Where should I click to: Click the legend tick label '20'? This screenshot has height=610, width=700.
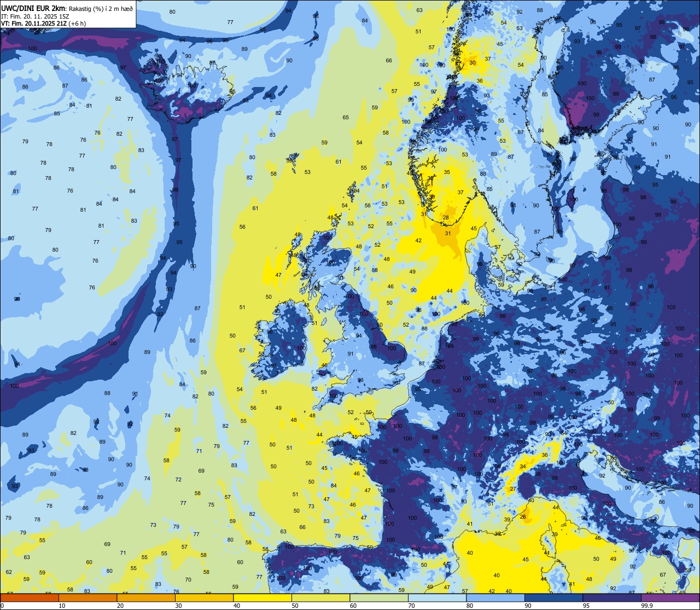(120, 606)
